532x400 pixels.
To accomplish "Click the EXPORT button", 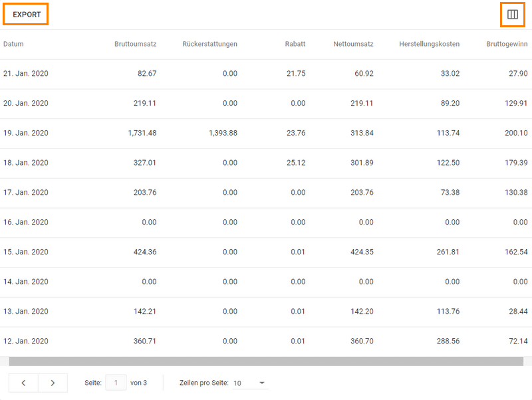I will 27,14.
